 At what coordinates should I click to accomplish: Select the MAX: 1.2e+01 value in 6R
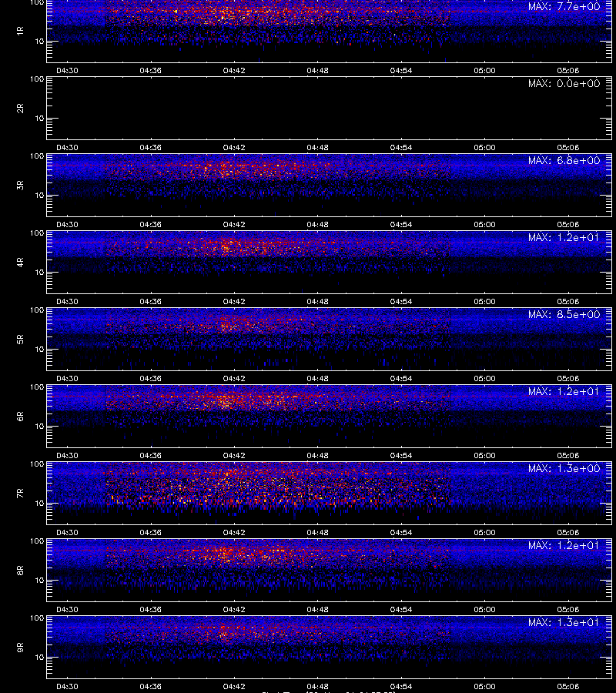point(564,392)
